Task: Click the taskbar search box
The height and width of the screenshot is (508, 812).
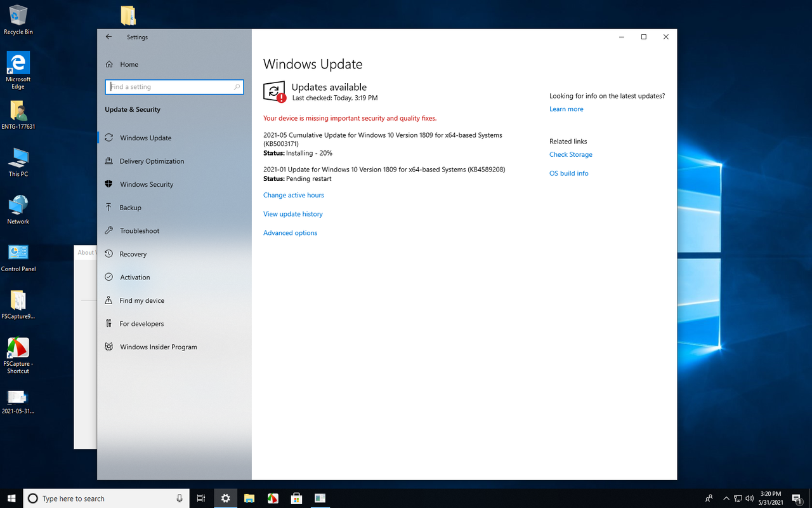Action: click(x=107, y=498)
